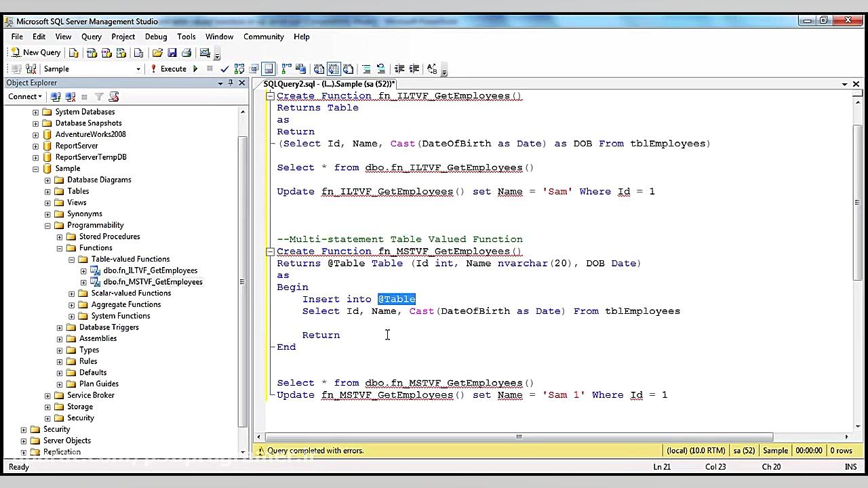The image size is (868, 488).
Task: Select the Disconnect icon in Object Explorer
Action: tap(70, 96)
